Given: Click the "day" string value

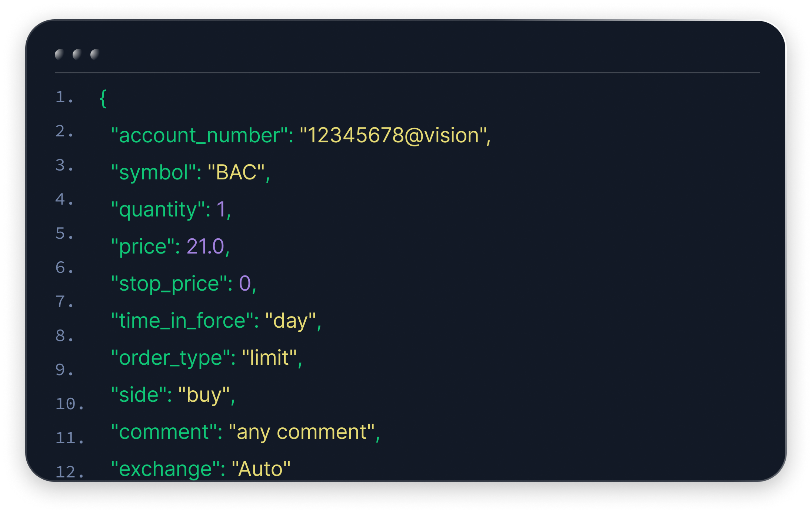Looking at the screenshot, I should (x=290, y=321).
